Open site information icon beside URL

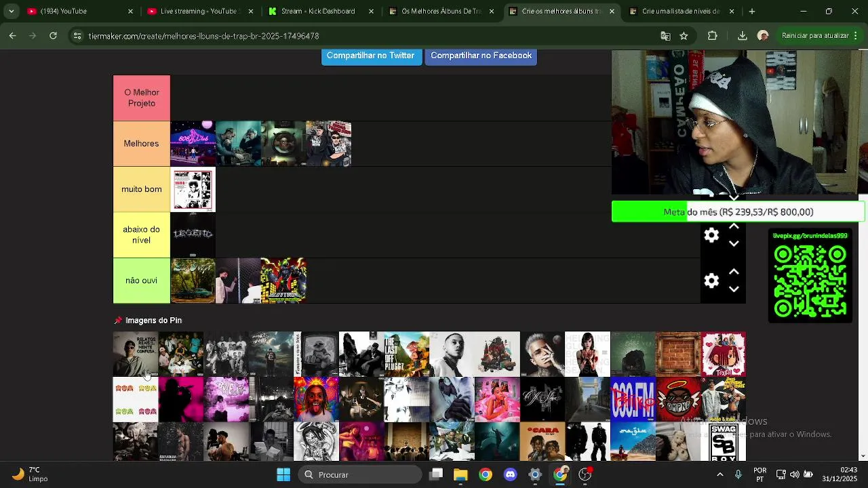77,36
